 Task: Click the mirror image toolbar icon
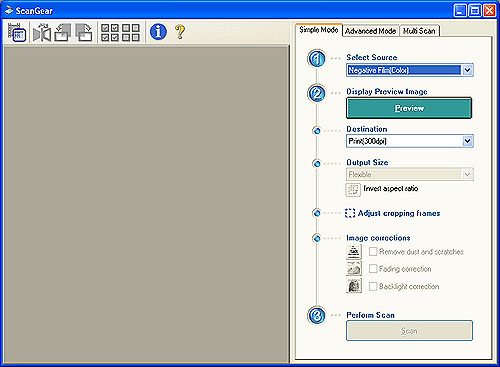pyautogui.click(x=42, y=32)
